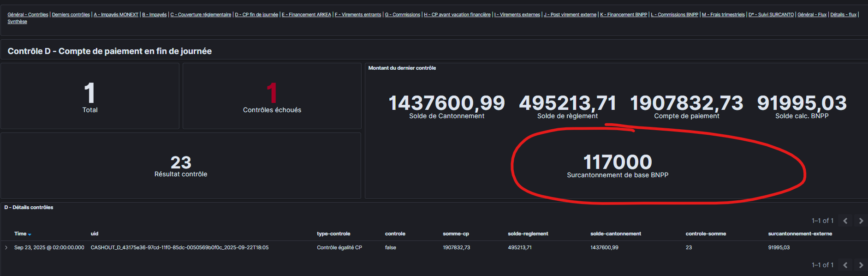The image size is (868, 276).
Task: Sort table by type-controle column header
Action: (x=333, y=234)
